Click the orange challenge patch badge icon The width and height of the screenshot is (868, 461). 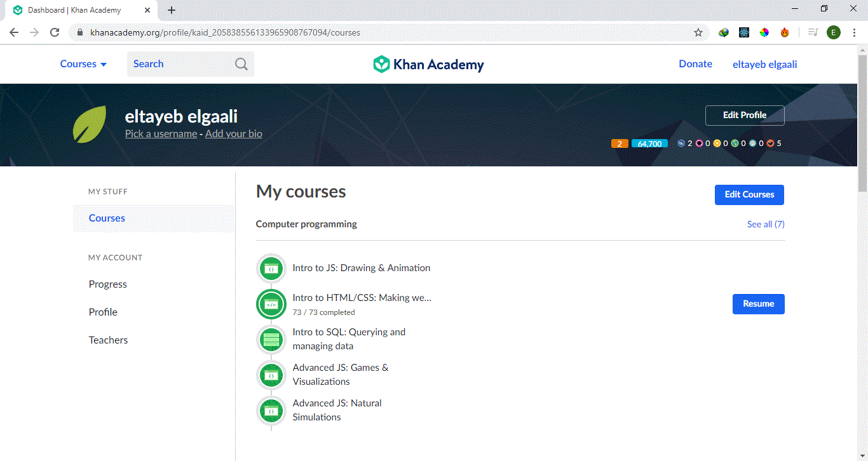pyautogui.click(x=770, y=144)
